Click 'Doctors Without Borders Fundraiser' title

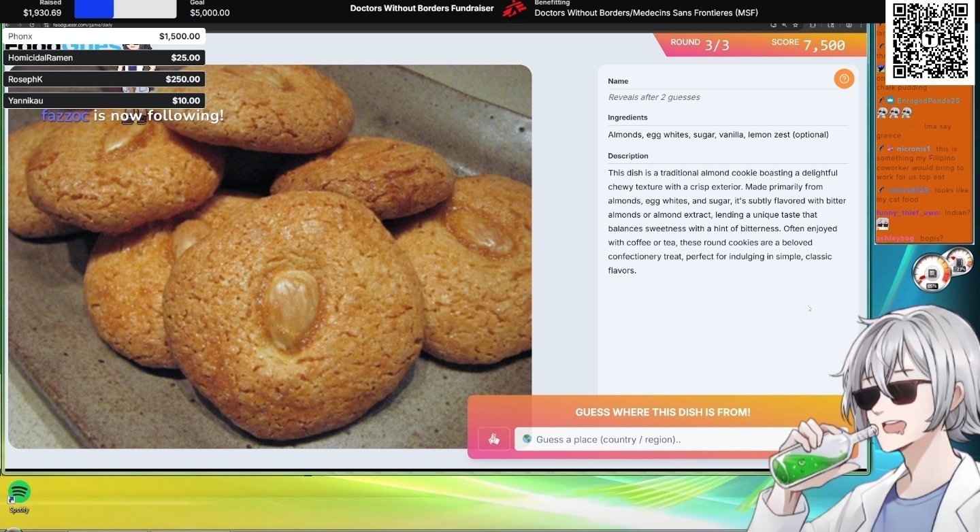pyautogui.click(x=422, y=8)
